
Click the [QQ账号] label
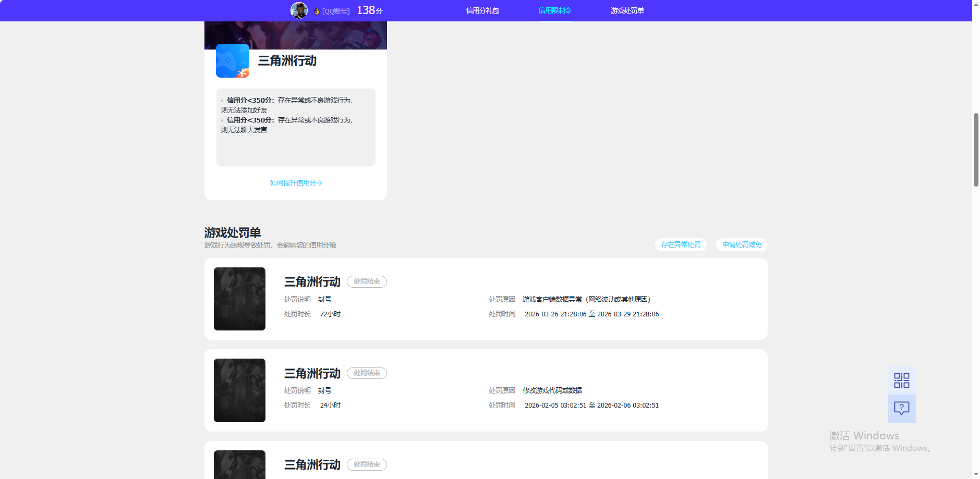click(x=336, y=11)
